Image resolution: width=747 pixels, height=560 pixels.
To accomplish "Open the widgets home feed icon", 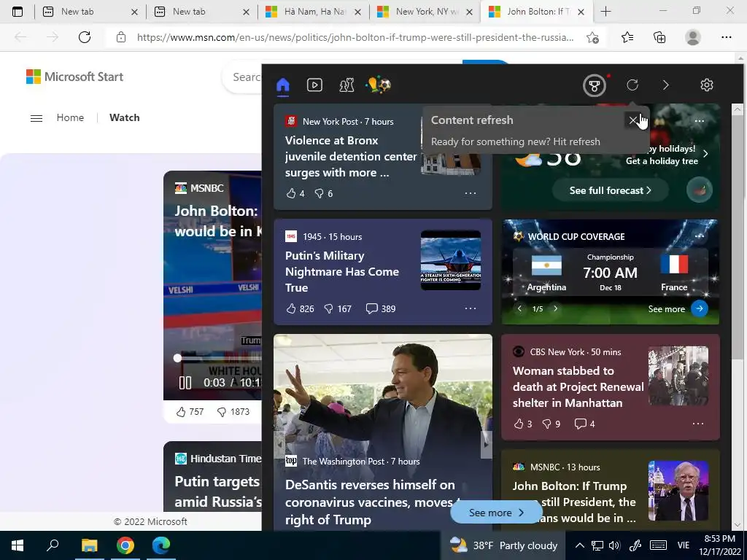I will pos(283,85).
